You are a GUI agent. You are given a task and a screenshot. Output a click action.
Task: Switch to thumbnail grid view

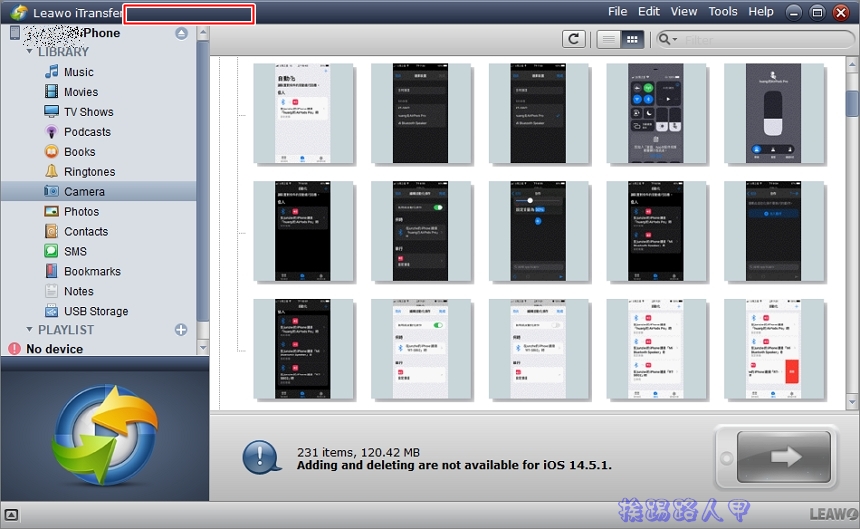pos(632,39)
